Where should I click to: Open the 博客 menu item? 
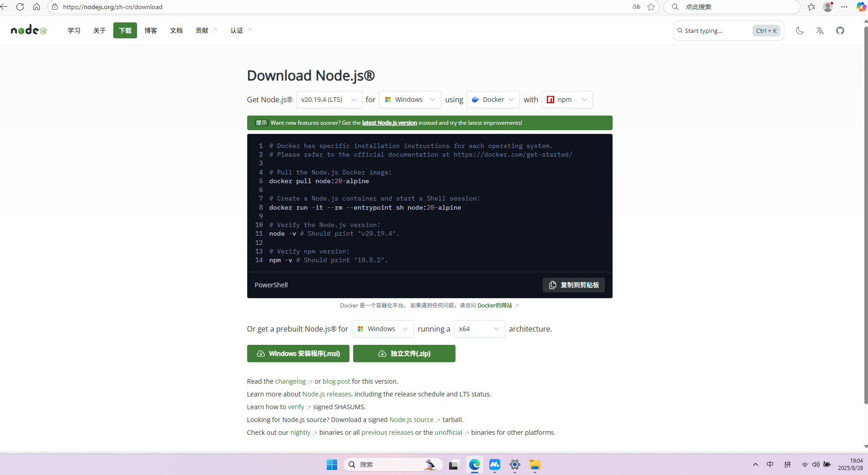[x=151, y=31]
